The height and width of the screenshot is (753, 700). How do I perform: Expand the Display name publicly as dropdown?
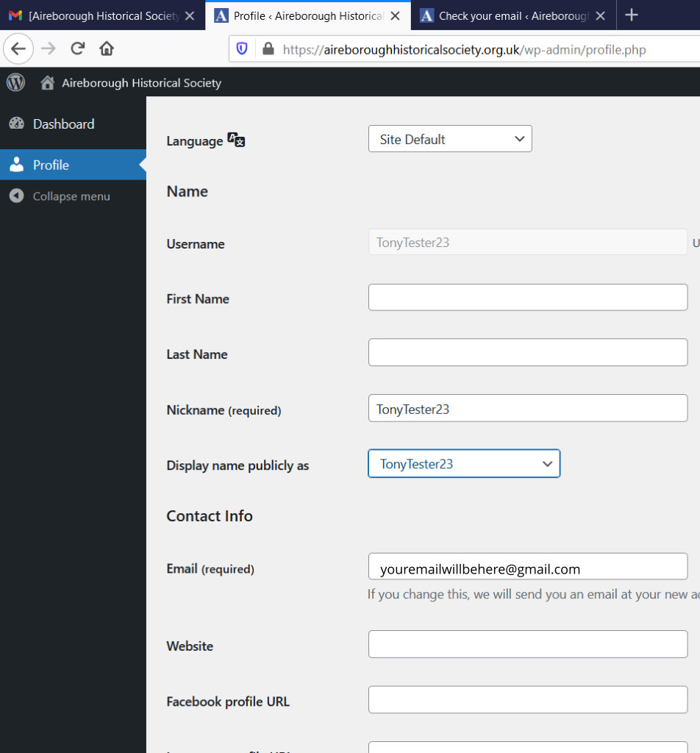tap(464, 464)
